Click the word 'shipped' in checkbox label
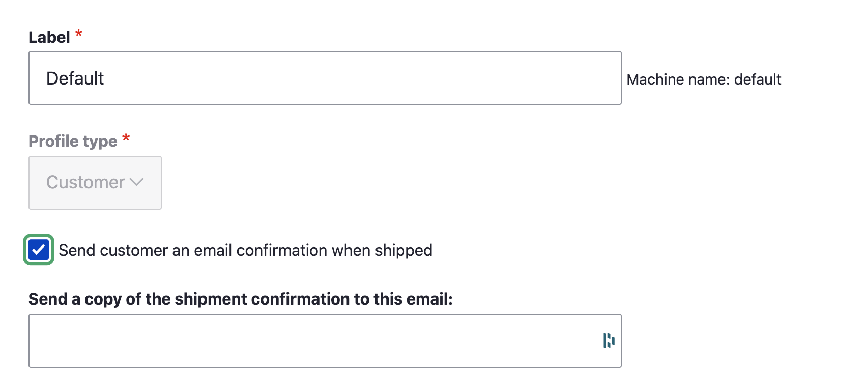This screenshot has height=384, width=868. coord(403,251)
